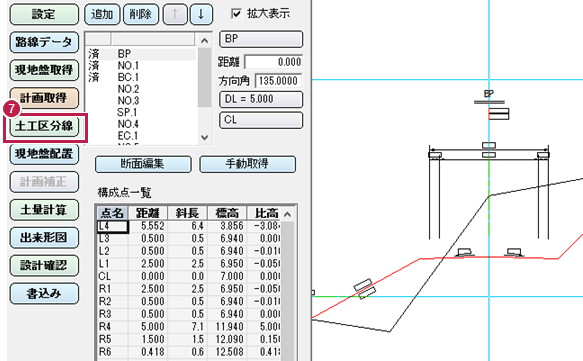The height and width of the screenshot is (361, 583).
Task: Click the station list scroll-down arrow
Action: pyautogui.click(x=204, y=137)
